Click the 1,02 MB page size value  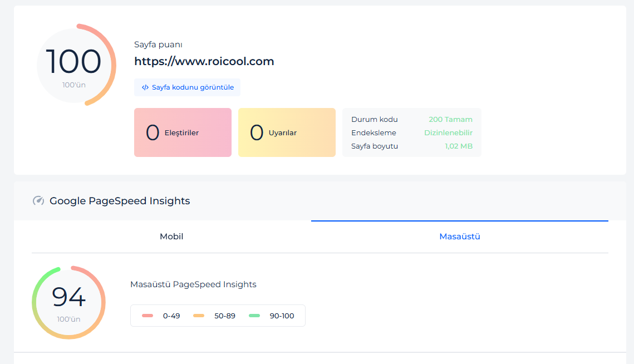[x=459, y=146]
